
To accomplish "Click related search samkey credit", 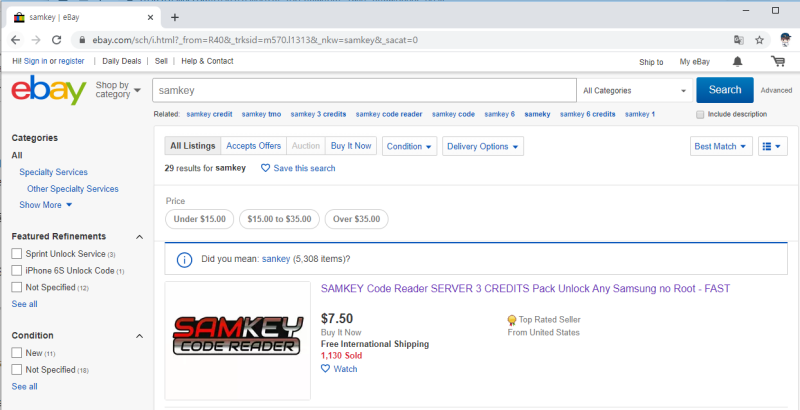I will (209, 114).
